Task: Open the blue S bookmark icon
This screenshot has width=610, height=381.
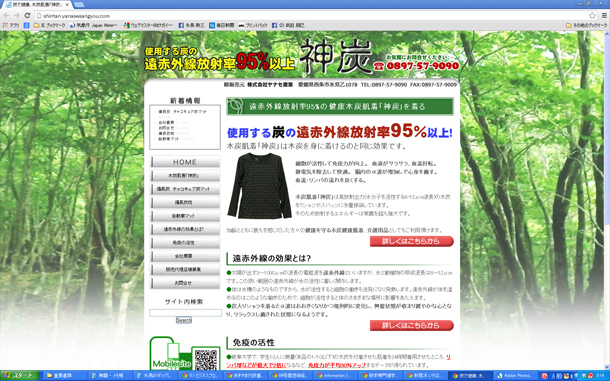Action: [26, 25]
